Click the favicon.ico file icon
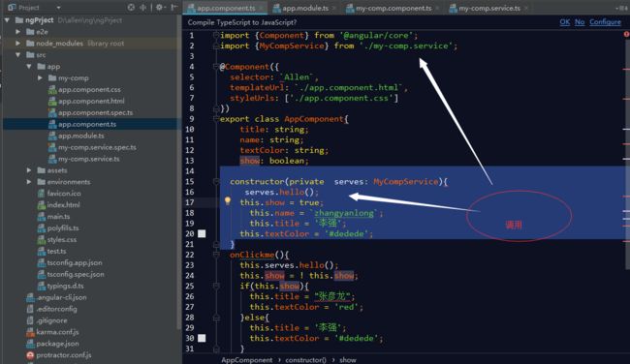The image size is (630, 364). point(41,194)
